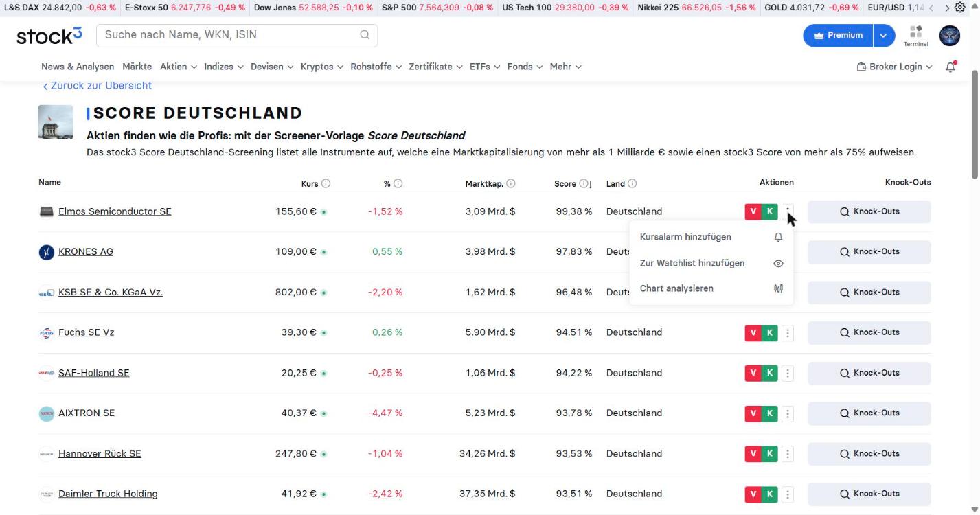Open Elmos Semiconductor SE stock page
Screen dimensions: 980x515
[115, 211]
